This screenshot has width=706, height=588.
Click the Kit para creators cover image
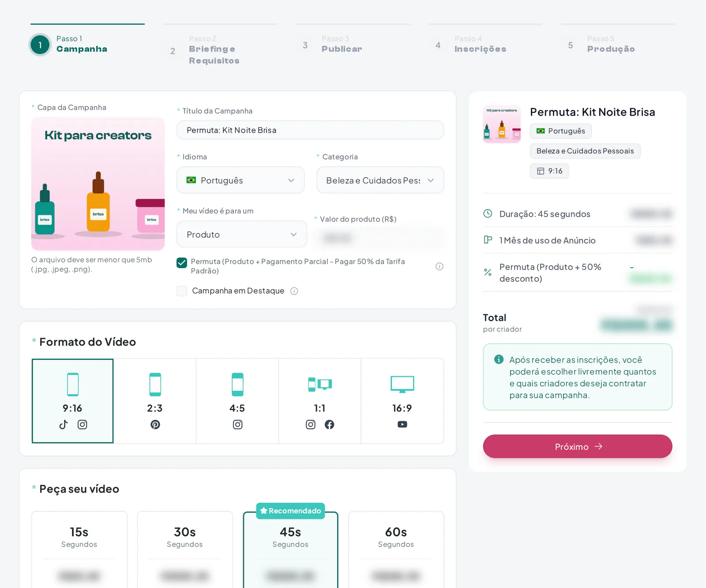[98, 184]
